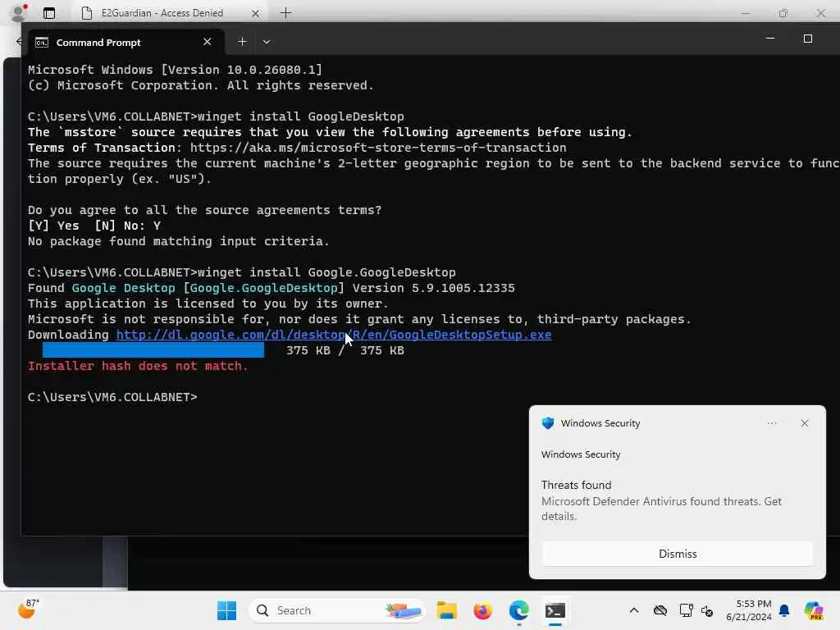The height and width of the screenshot is (630, 840).
Task: Open File Explorer from taskbar
Action: point(446,610)
